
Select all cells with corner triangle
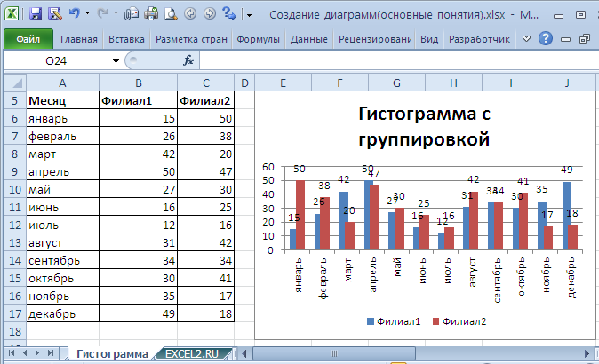coord(15,83)
